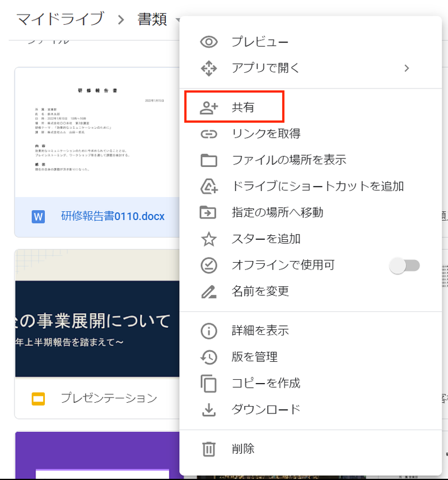Click the blue Word W file icon

(38, 217)
